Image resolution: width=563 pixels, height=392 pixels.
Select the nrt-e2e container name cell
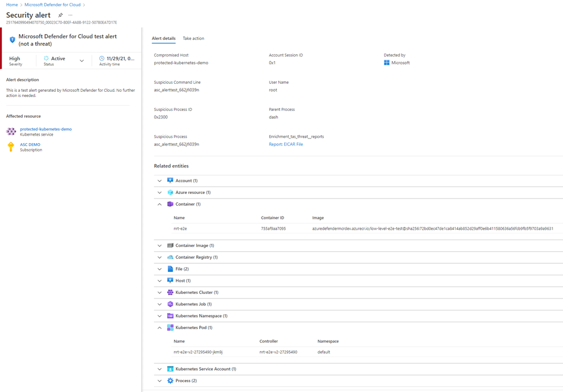click(180, 228)
